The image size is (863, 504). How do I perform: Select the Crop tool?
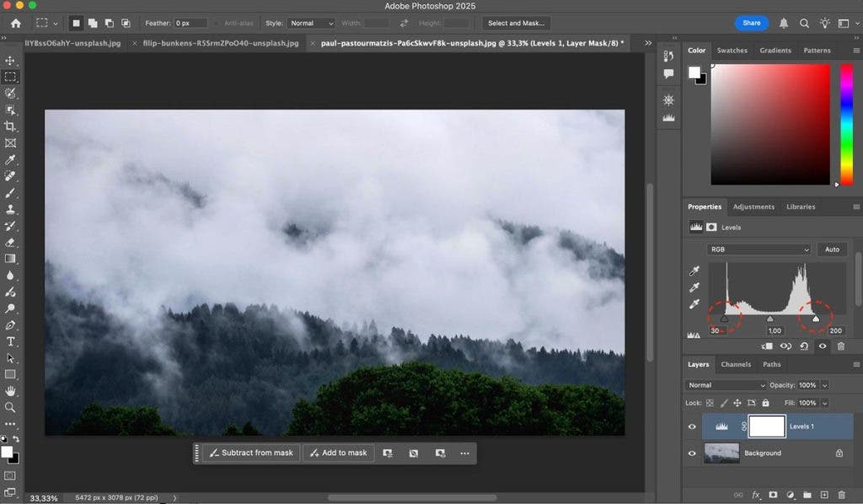(10, 126)
